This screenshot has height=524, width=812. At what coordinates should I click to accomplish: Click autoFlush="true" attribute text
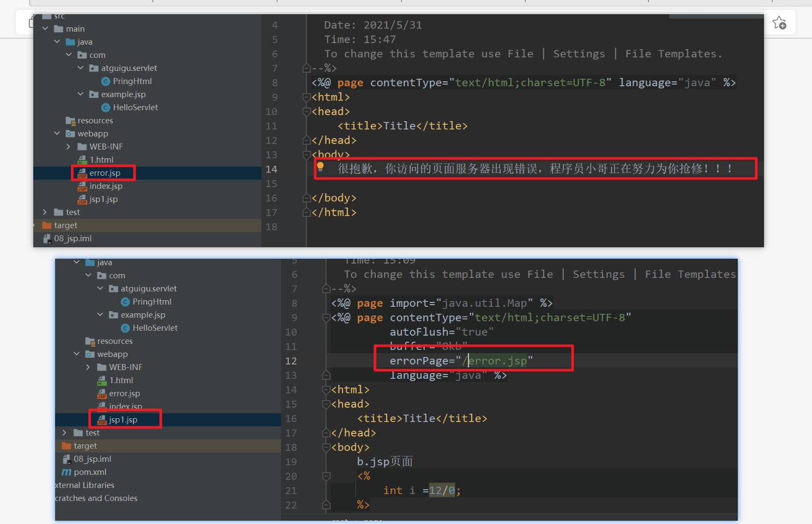click(442, 332)
